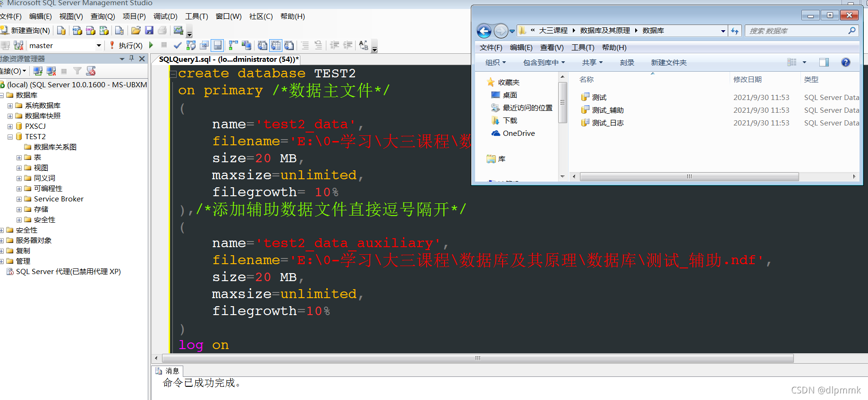868x400 pixels.
Task: Open a new Analysis Services XMLA query
Action: [x=104, y=31]
